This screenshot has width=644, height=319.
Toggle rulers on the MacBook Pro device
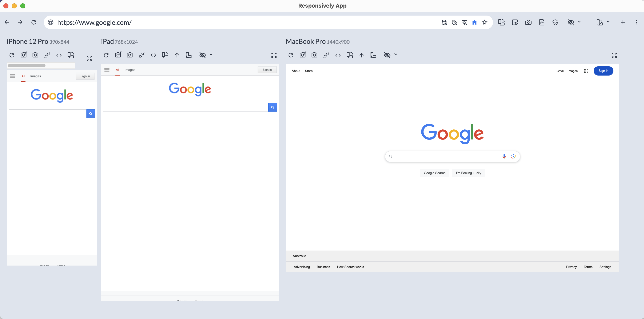[374, 55]
